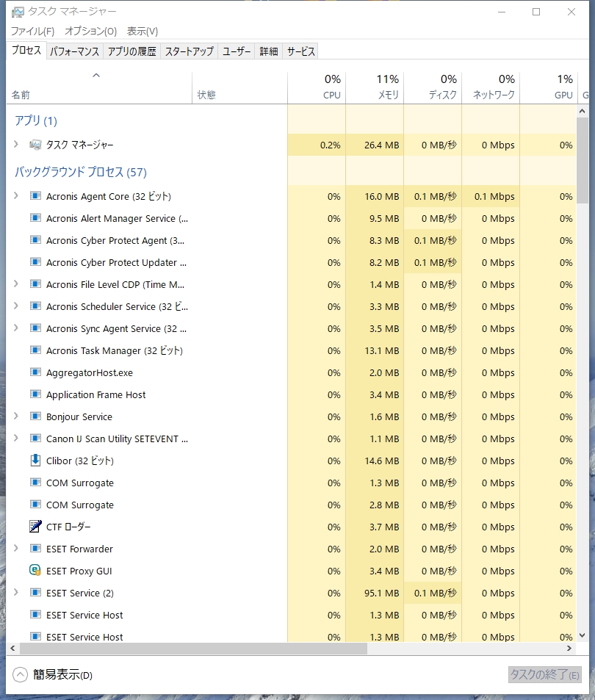Click the Acronis Cyber Protect Updater icon
This screenshot has height=700, width=595.
tap(35, 262)
